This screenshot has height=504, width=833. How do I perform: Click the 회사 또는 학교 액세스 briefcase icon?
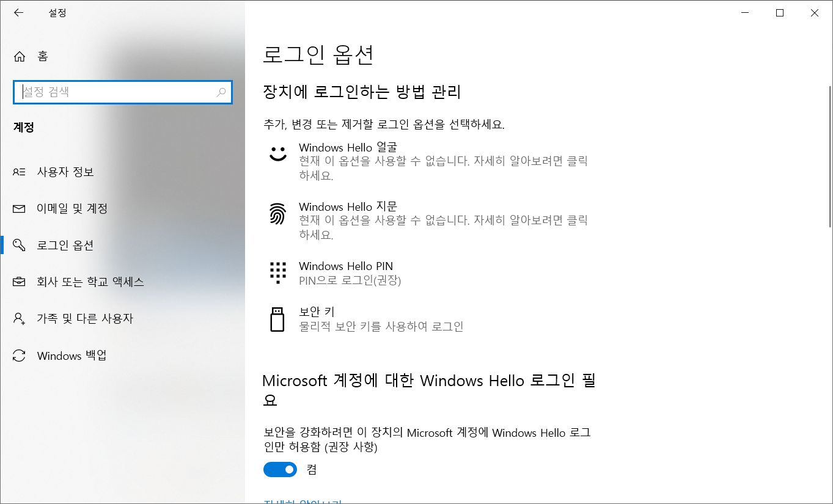[19, 282]
